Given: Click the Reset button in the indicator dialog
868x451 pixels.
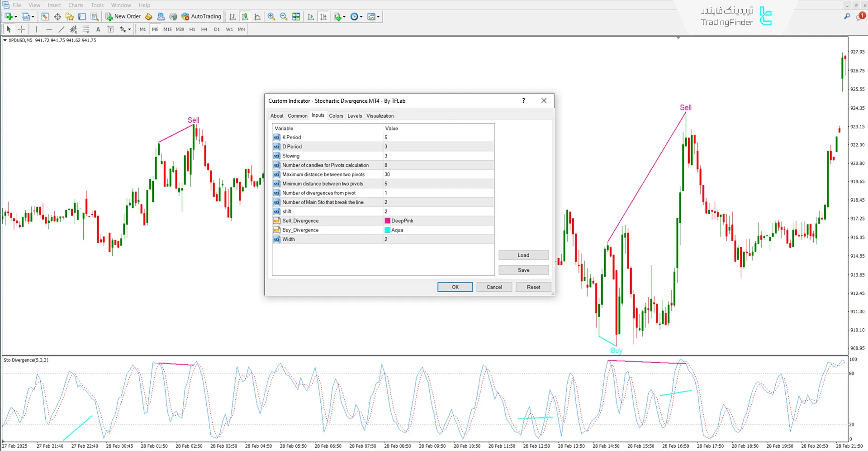Looking at the screenshot, I should (x=533, y=287).
